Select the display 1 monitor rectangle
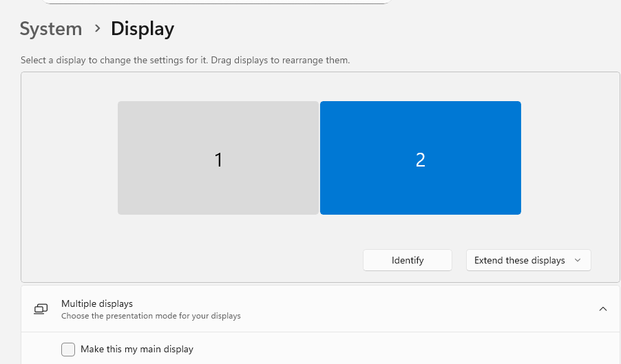The width and height of the screenshot is (621, 364). tap(218, 158)
